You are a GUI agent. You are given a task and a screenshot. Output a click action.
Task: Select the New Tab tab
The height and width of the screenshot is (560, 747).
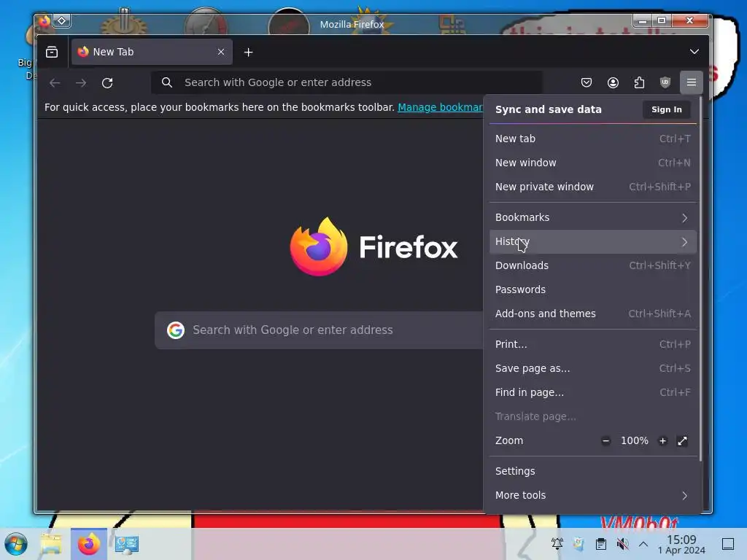(x=152, y=52)
